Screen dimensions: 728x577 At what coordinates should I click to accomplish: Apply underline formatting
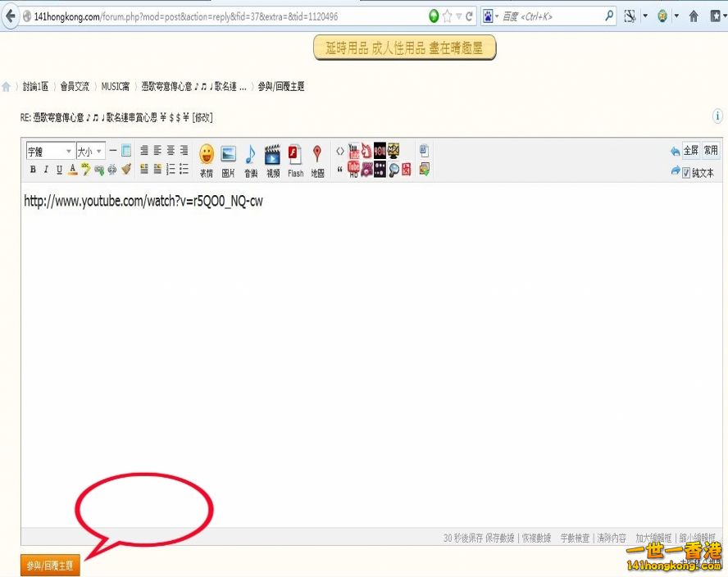click(59, 170)
